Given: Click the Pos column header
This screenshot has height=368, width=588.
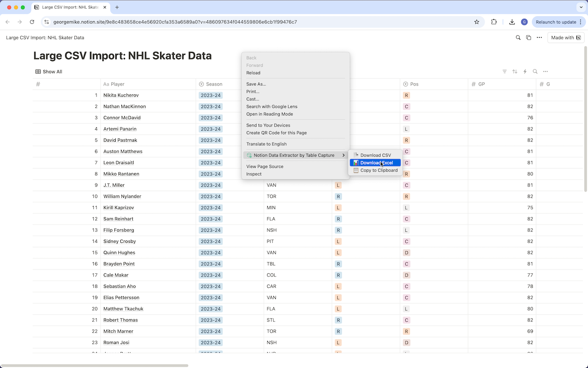Looking at the screenshot, I should (434, 84).
